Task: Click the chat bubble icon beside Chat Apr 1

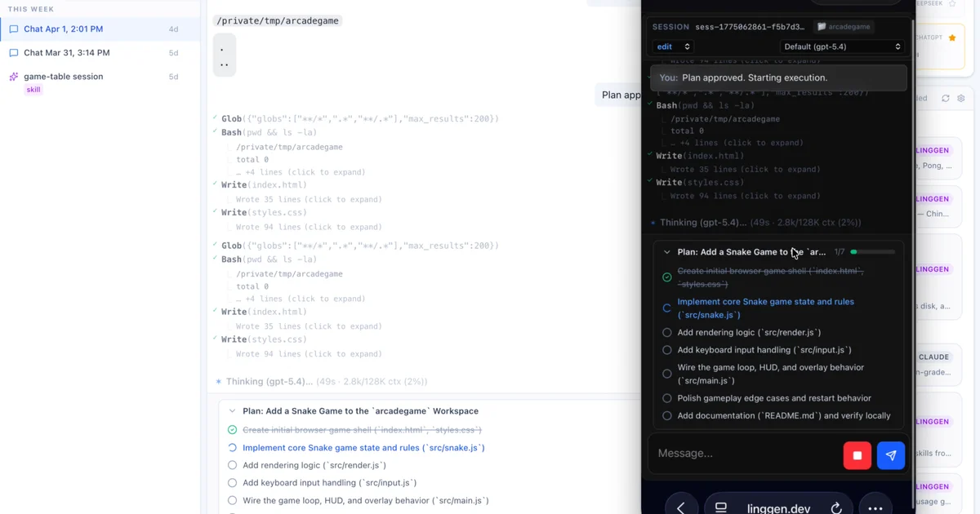Action: 13,29
